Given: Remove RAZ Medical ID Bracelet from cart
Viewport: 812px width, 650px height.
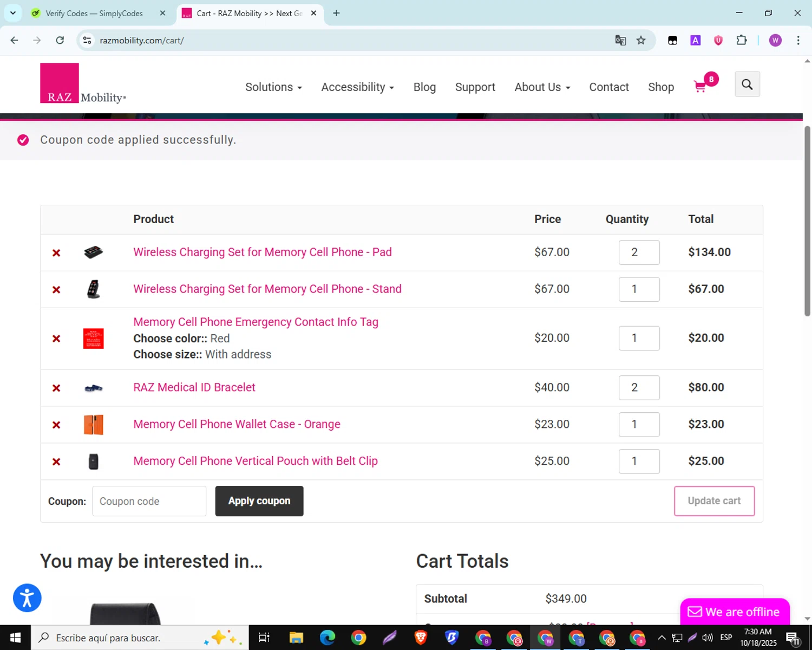Looking at the screenshot, I should pyautogui.click(x=56, y=388).
